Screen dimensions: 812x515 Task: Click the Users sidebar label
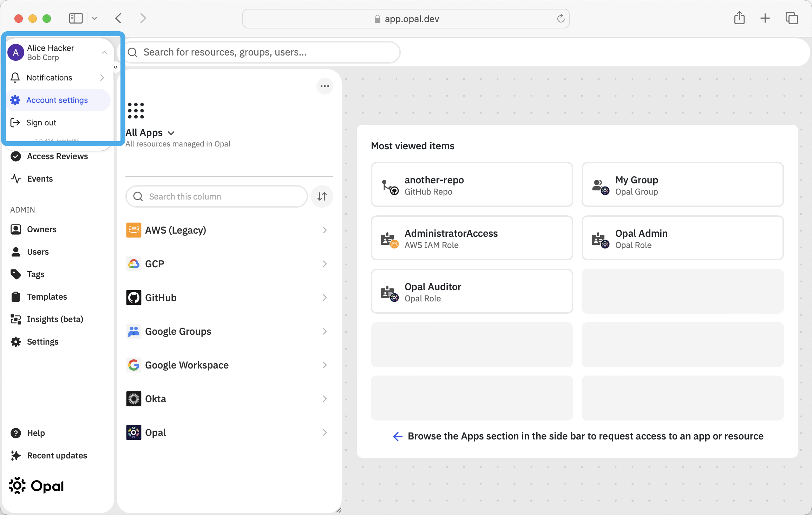coord(38,252)
